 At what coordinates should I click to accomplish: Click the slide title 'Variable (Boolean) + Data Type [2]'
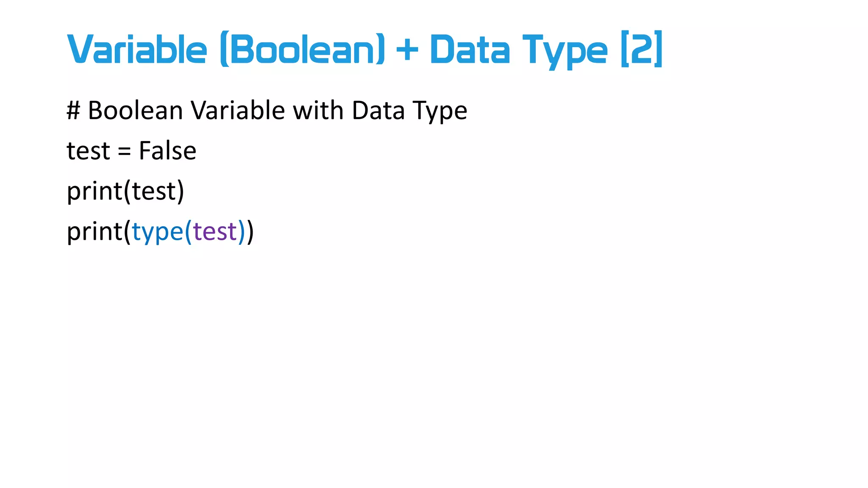(x=365, y=50)
